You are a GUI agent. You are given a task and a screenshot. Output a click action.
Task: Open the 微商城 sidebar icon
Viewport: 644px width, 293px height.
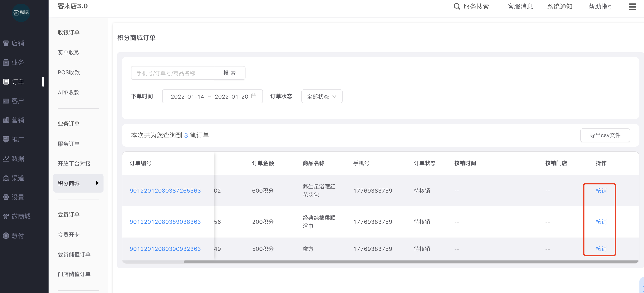pos(6,216)
